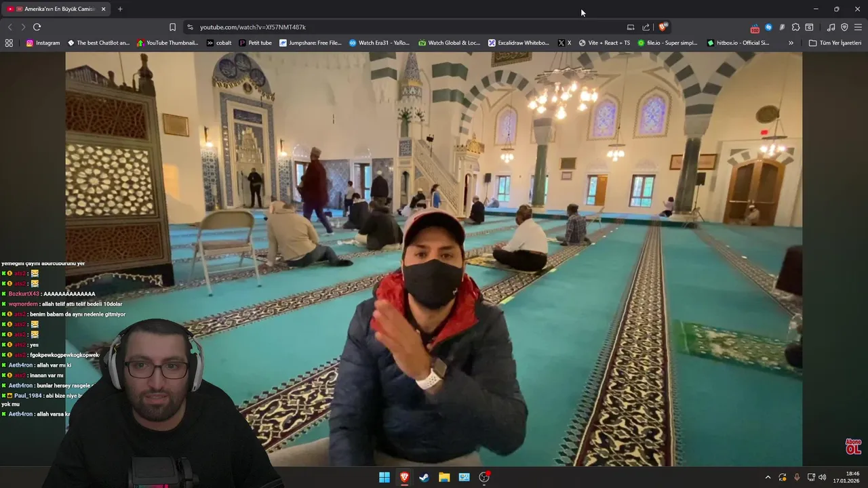Open the 'Jumpshare: Free File...' bookmark
868x488 pixels.
point(311,43)
